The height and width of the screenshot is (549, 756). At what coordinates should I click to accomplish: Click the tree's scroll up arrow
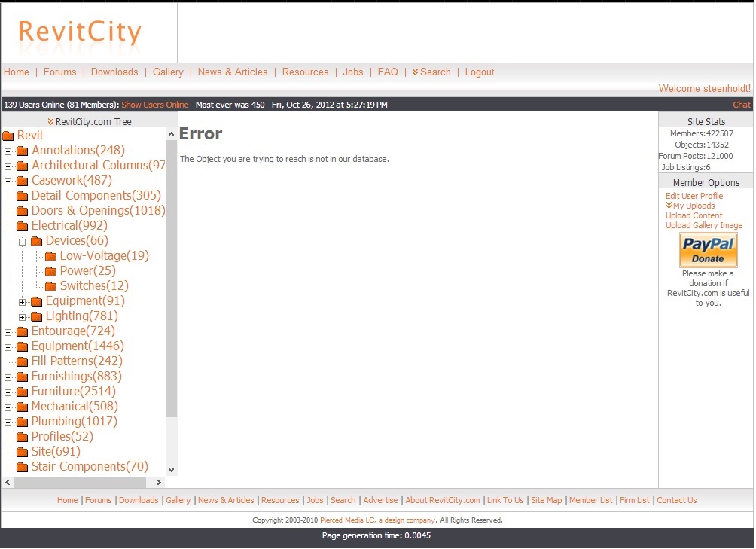[x=171, y=134]
